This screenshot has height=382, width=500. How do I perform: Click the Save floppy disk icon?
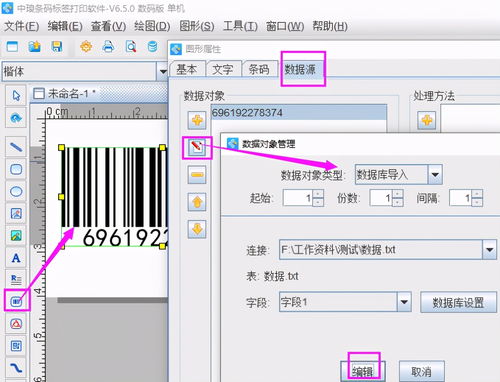coord(57,47)
